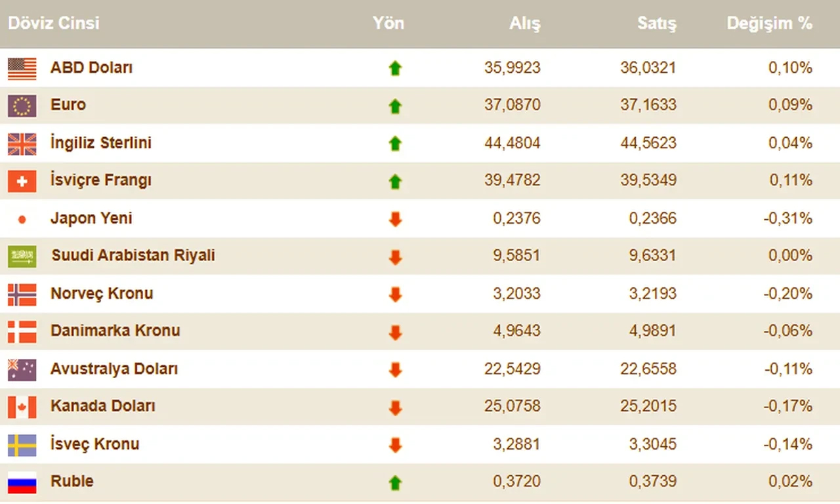Click the European Union flag icon
Screen dimensions: 840x504
(22, 106)
